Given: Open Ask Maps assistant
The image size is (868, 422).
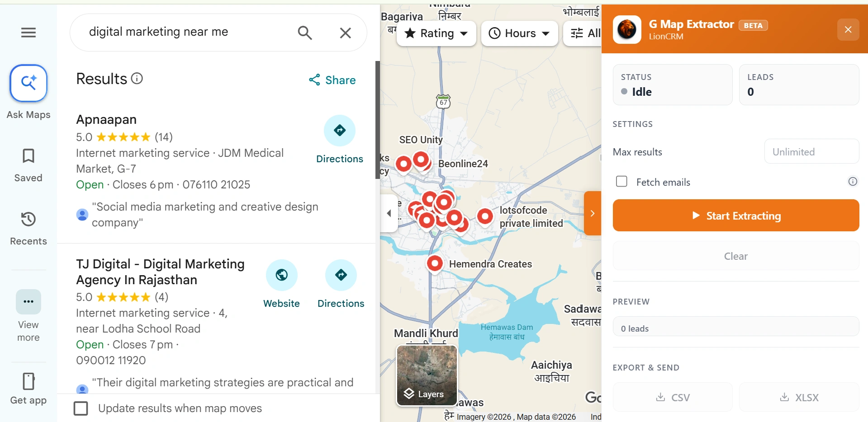Looking at the screenshot, I should pyautogui.click(x=28, y=83).
